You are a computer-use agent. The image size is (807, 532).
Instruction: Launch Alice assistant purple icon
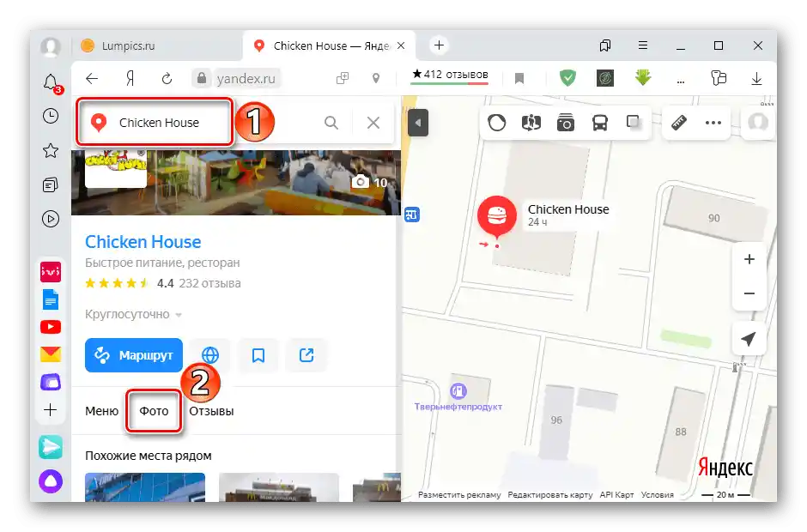click(x=51, y=481)
